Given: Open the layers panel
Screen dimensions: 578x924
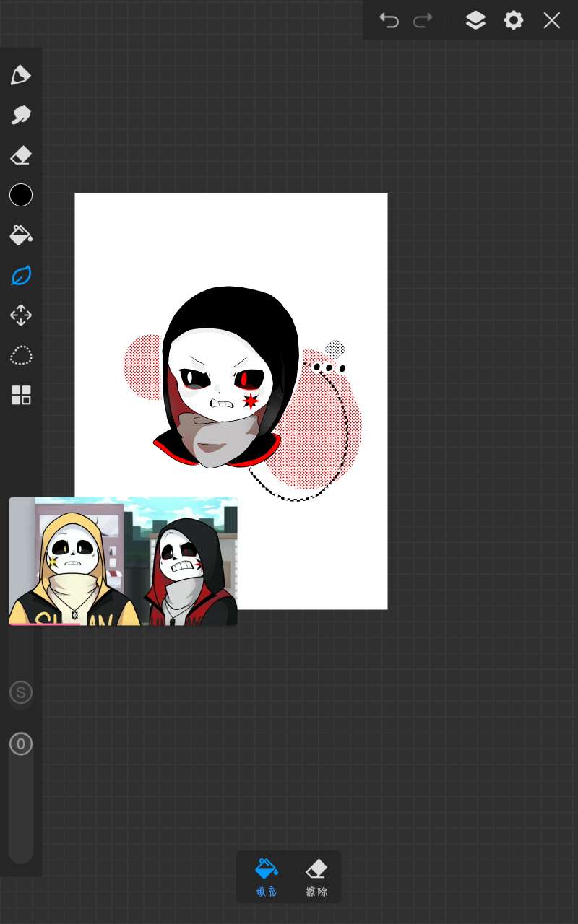Looking at the screenshot, I should [475, 20].
